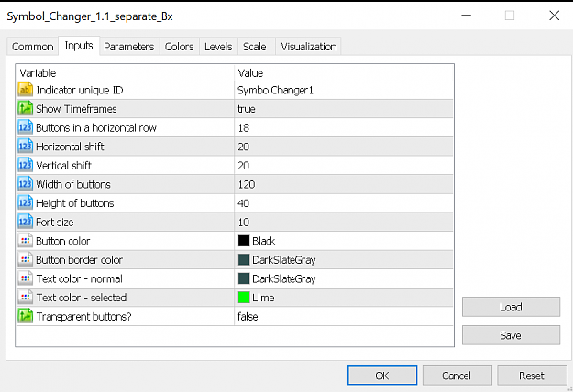Reset inputs with the Reset button

[x=532, y=376]
